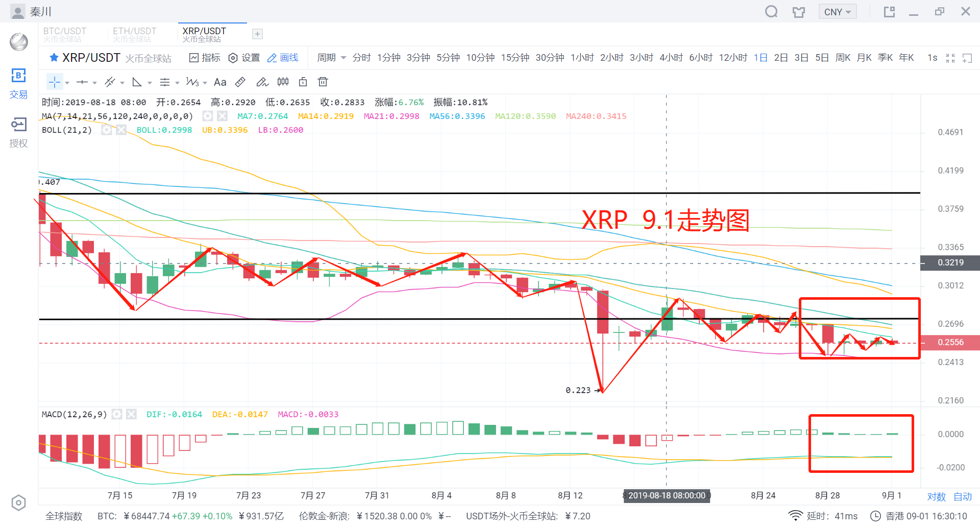The height and width of the screenshot is (527, 980).
Task: Select the ruler measurement tool
Action: point(240,82)
